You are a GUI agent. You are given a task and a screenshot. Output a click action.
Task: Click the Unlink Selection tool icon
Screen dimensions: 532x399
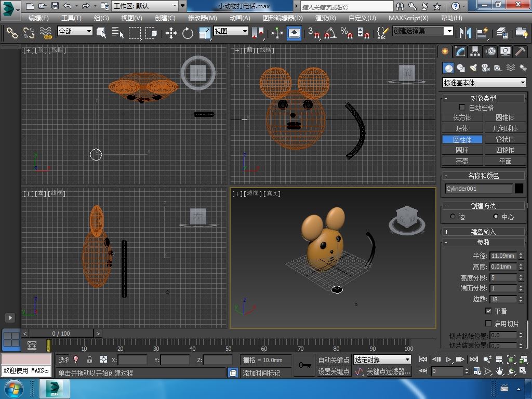pos(29,33)
